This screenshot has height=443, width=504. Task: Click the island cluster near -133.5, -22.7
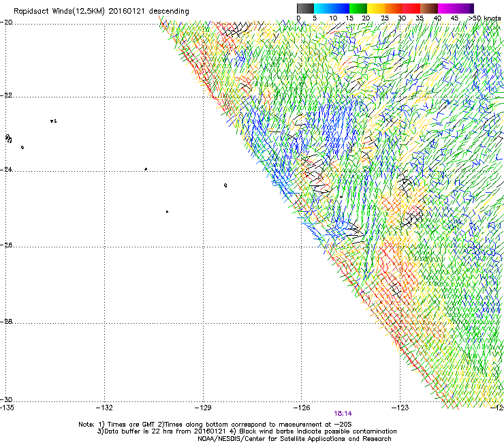click(54, 121)
